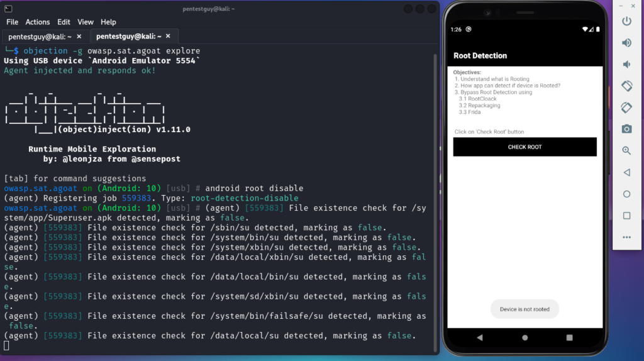The height and width of the screenshot is (361, 644).
Task: Click 'Runtime Mobile Exploration' banner text
Action: pyautogui.click(x=92, y=149)
